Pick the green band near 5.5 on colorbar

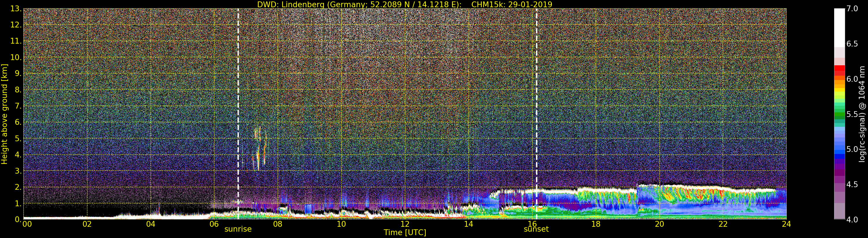pyautogui.click(x=839, y=114)
